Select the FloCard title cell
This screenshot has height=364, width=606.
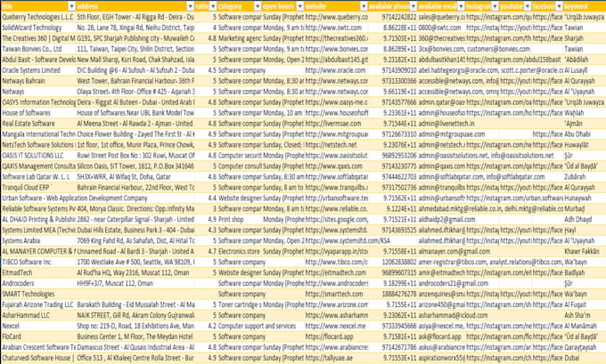click(37, 336)
